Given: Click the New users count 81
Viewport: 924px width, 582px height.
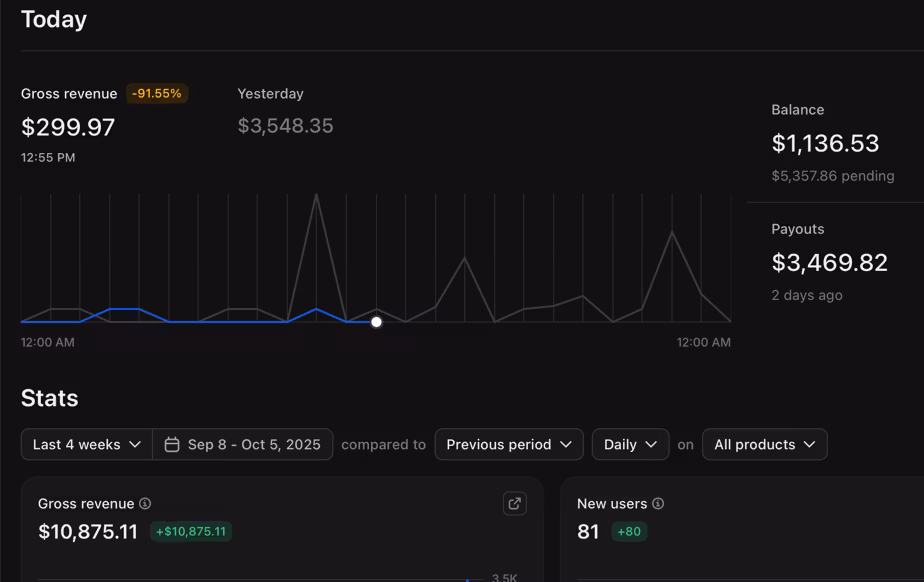Looking at the screenshot, I should (x=588, y=532).
